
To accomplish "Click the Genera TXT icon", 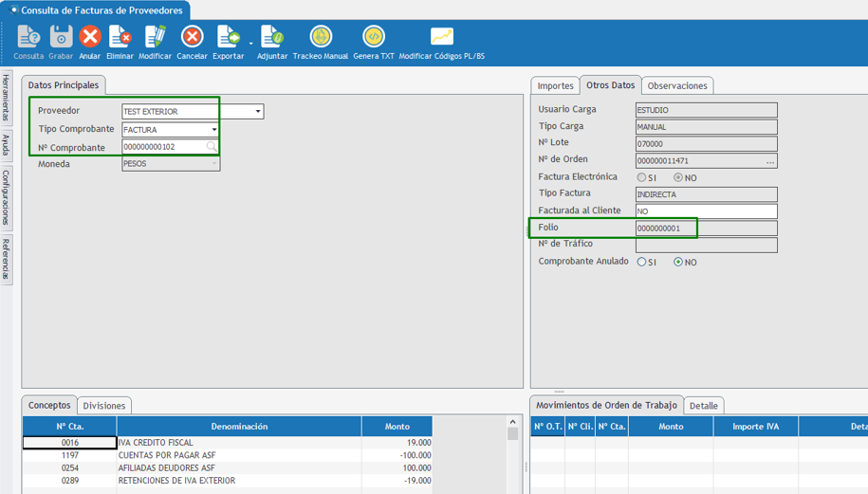I will coord(374,37).
